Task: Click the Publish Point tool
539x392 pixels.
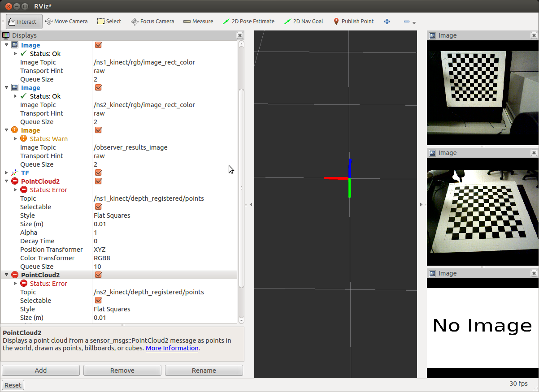Action: click(x=353, y=22)
